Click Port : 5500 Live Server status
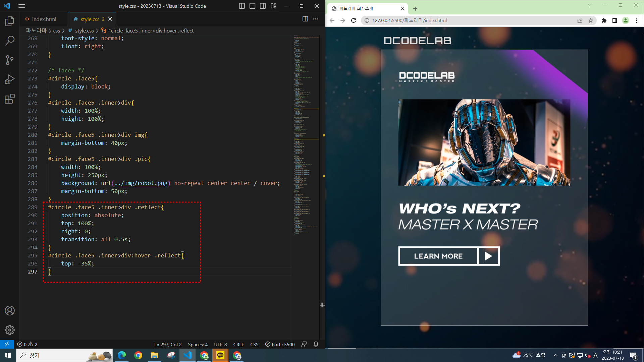Viewport: 644px width, 362px height. (280, 344)
